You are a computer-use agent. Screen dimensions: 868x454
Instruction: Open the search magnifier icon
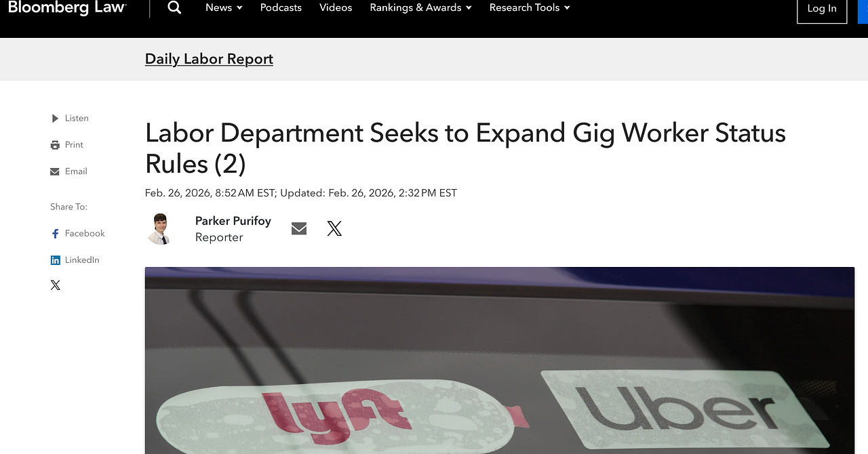(174, 7)
